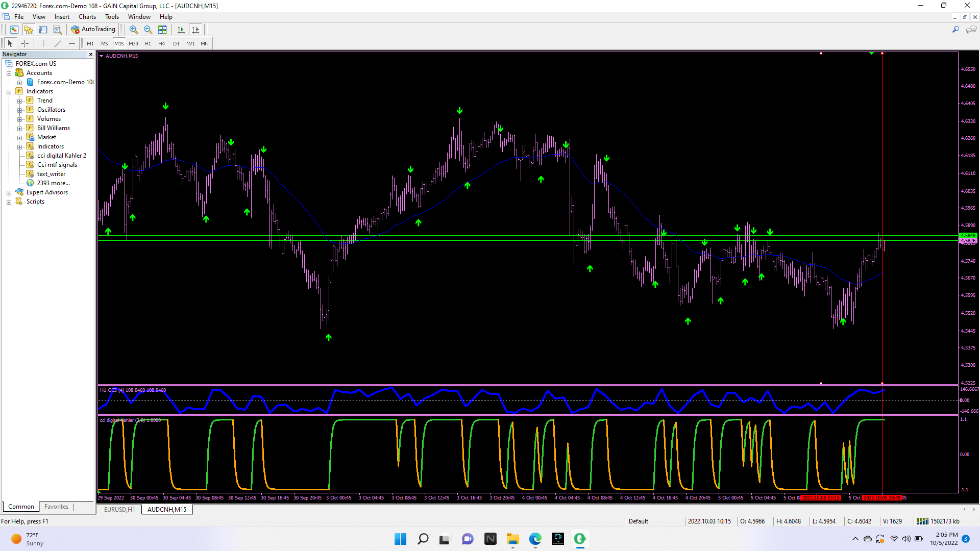Click the Zoom Out magnifier icon

coord(148,30)
